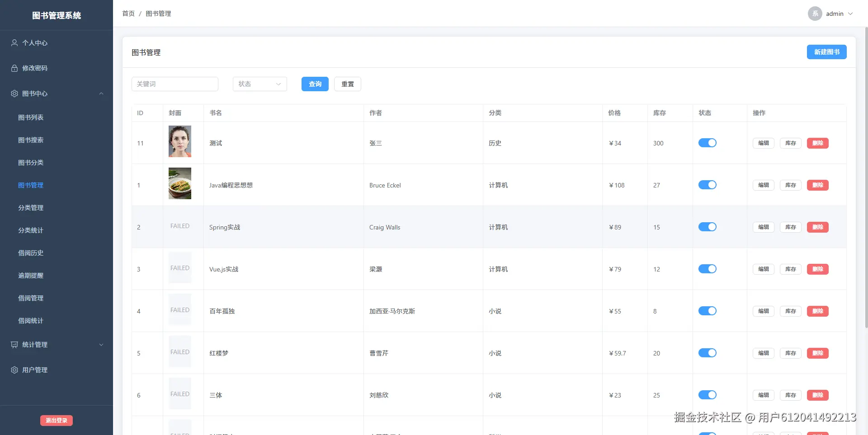Expand the 统计管理 submenu chevron
The width and height of the screenshot is (868, 435).
101,345
